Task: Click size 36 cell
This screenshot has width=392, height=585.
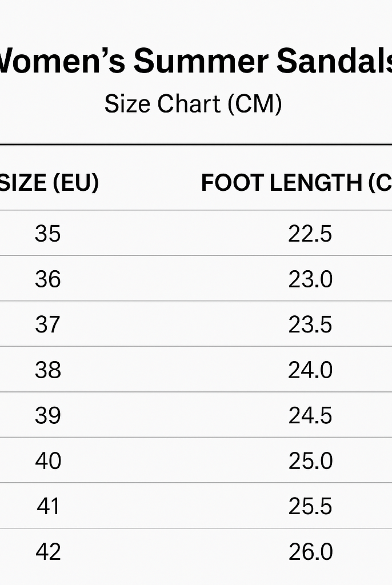Action: tap(48, 279)
